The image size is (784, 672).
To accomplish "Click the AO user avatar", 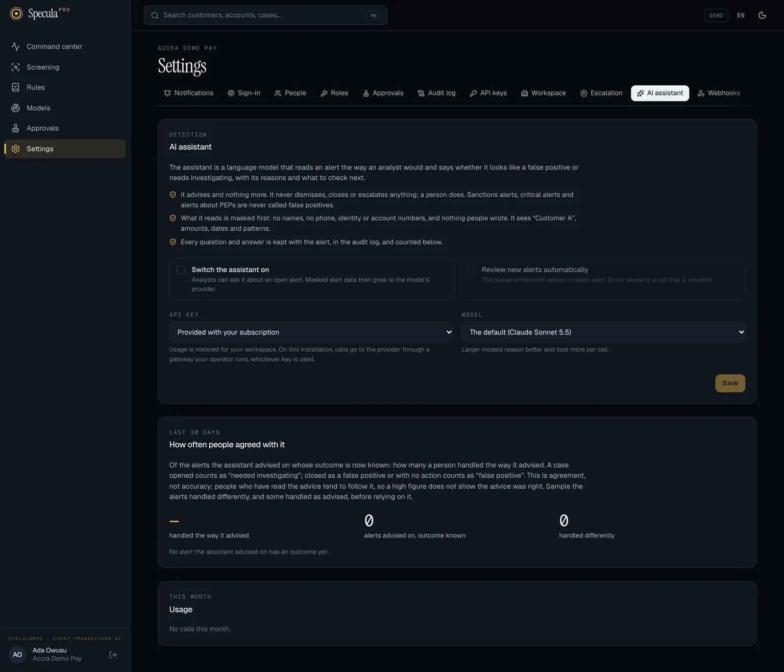I will pyautogui.click(x=18, y=654).
